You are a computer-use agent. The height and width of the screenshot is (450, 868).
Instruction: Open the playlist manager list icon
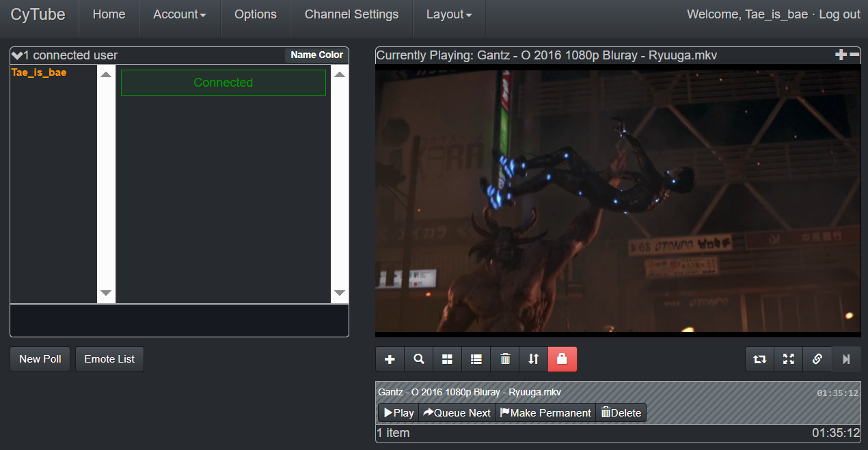476,359
